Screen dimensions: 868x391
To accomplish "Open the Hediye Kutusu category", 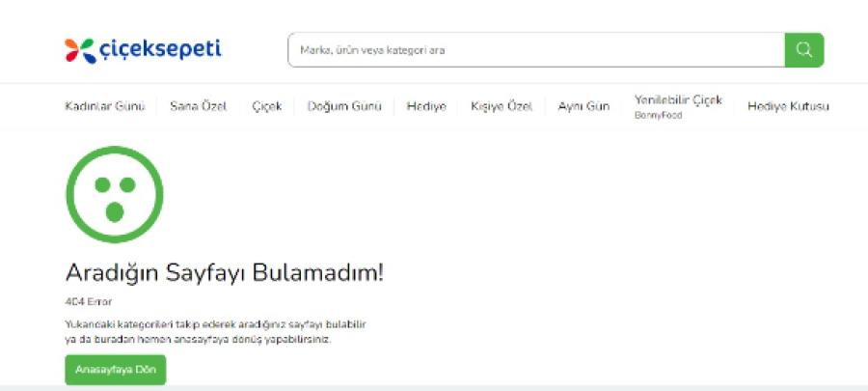I will point(788,106).
